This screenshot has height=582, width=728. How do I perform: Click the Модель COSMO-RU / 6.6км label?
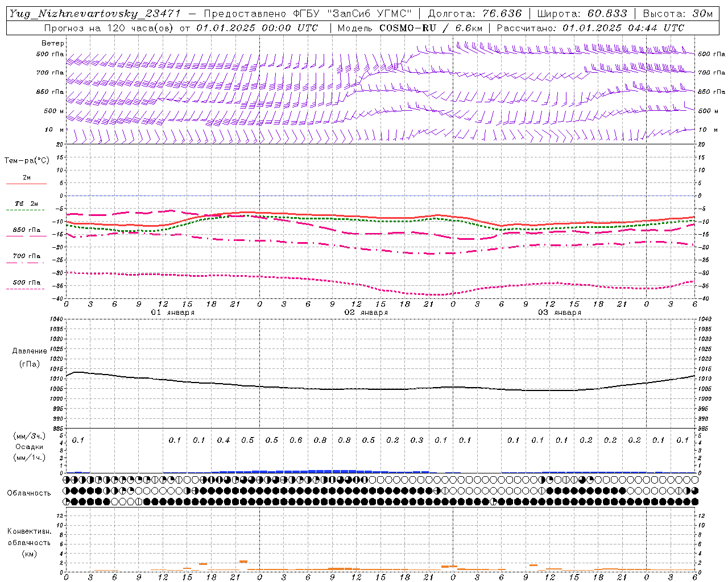pyautogui.click(x=410, y=28)
